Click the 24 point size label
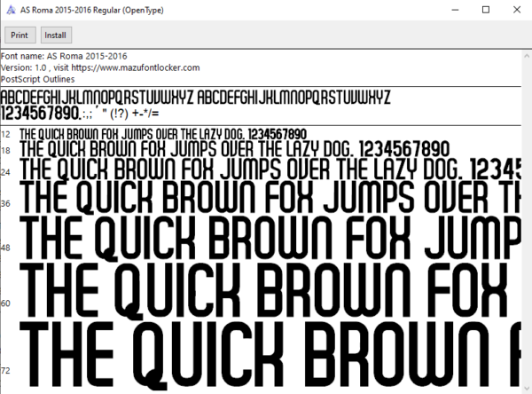The width and height of the screenshot is (532, 394). click(x=6, y=172)
